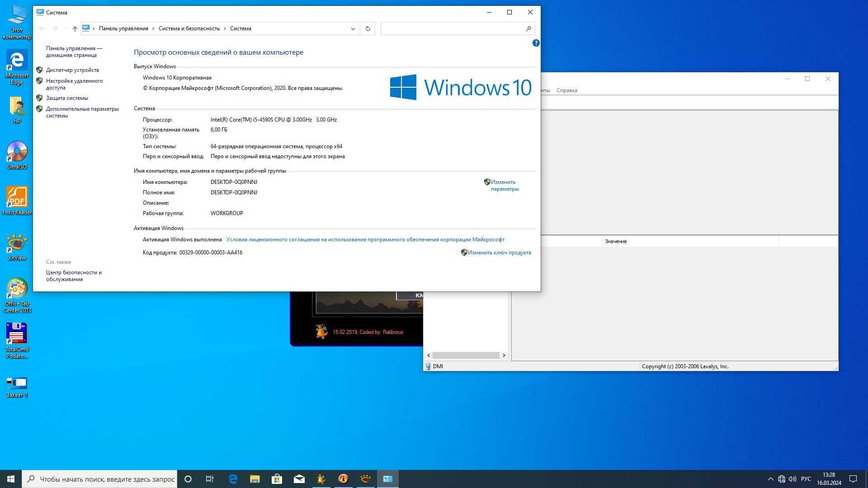Open network globe tray icon
868x488 pixels.
click(781, 479)
